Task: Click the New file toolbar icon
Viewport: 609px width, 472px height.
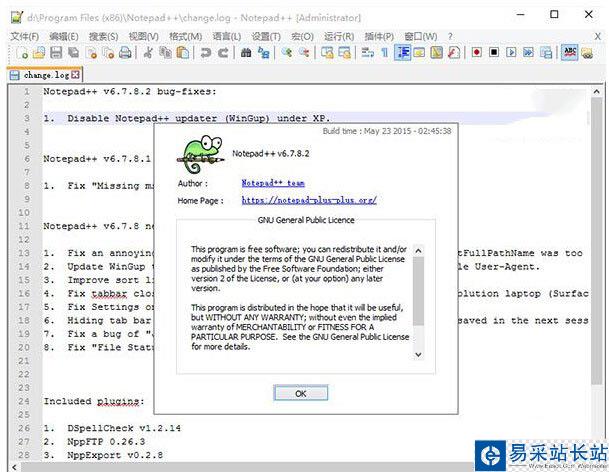Action: [x=22, y=52]
